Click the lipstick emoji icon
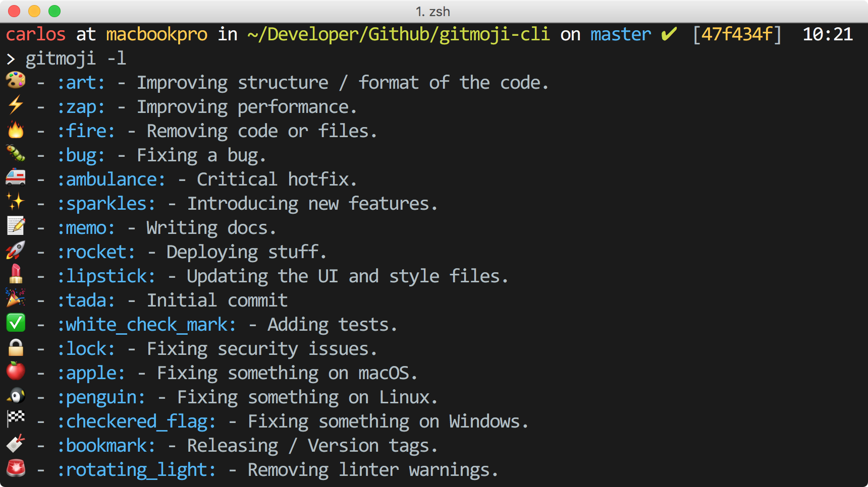868x487 pixels. coord(16,274)
